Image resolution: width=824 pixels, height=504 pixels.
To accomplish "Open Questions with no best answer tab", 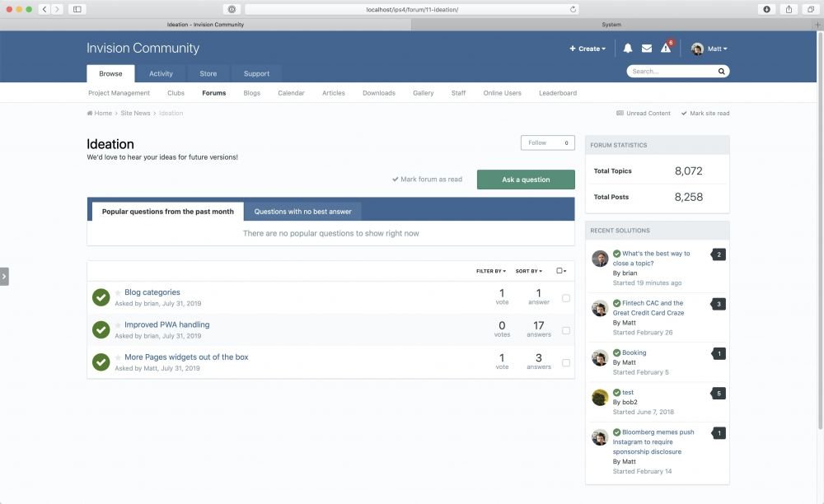I will click(302, 212).
